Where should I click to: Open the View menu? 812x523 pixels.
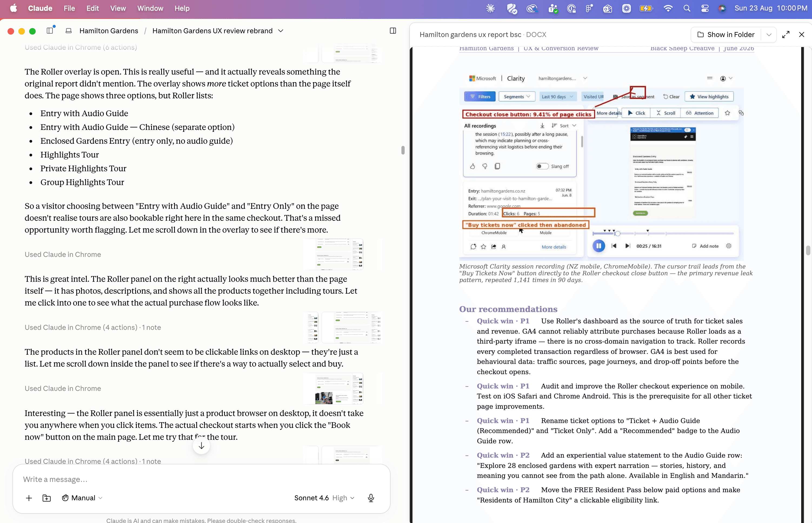[118, 8]
